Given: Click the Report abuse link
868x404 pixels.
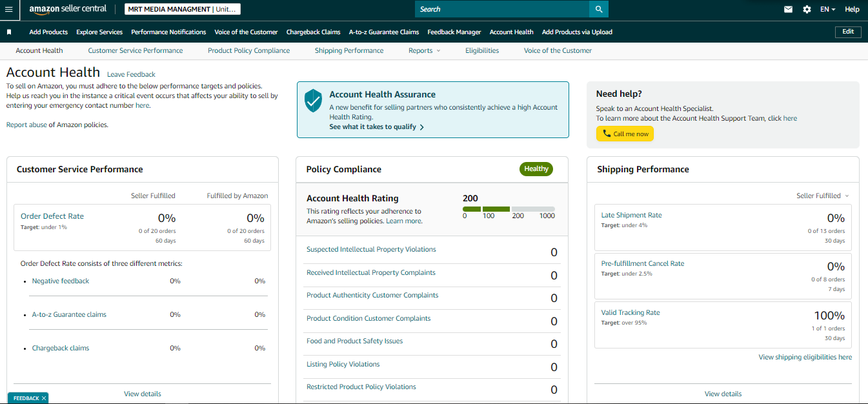Looking at the screenshot, I should point(26,125).
